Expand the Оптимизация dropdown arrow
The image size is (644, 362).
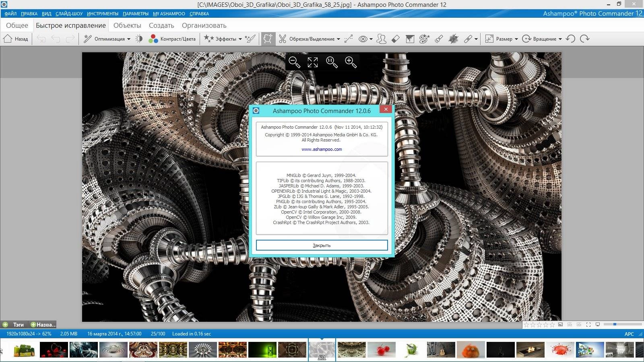(x=129, y=39)
